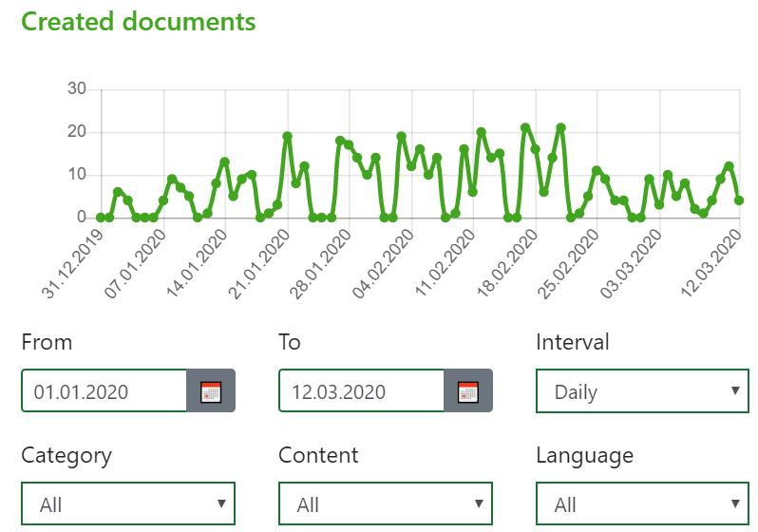
Task: Select the last data point on the chart line
Action: pos(739,200)
